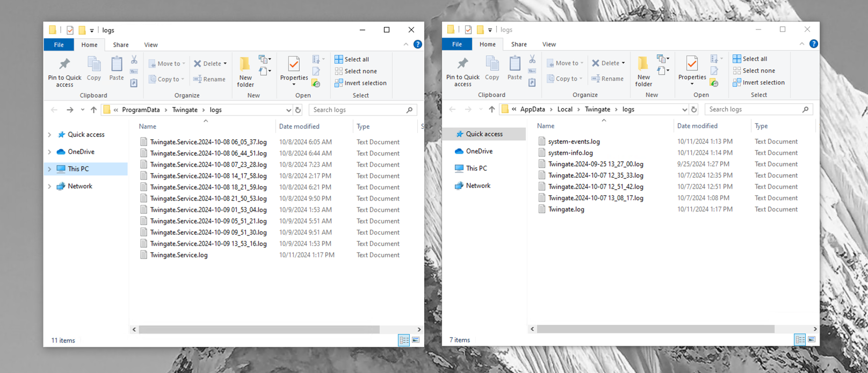The width and height of the screenshot is (868, 373).
Task: Refresh the AppData logs folder view
Action: pyautogui.click(x=694, y=110)
